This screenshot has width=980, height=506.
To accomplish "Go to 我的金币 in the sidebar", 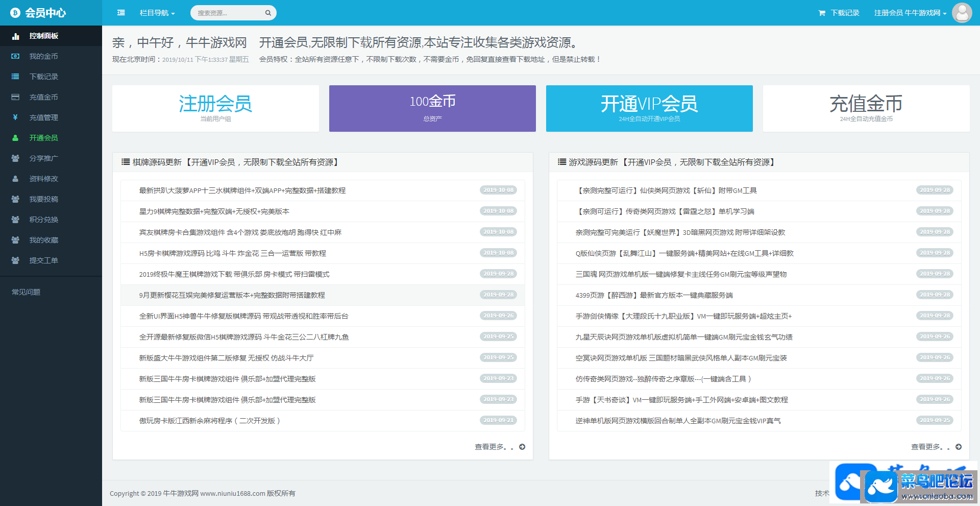I will point(51,56).
